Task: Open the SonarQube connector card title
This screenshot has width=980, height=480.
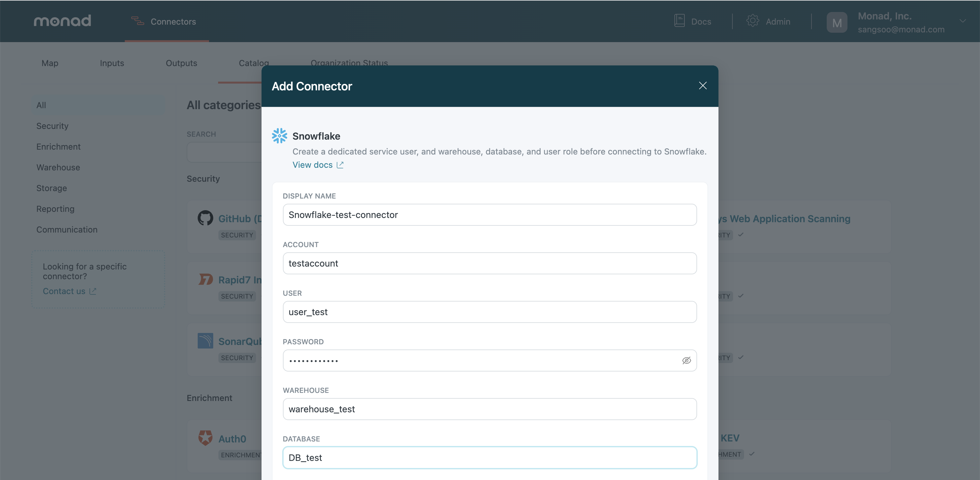Action: (x=240, y=341)
